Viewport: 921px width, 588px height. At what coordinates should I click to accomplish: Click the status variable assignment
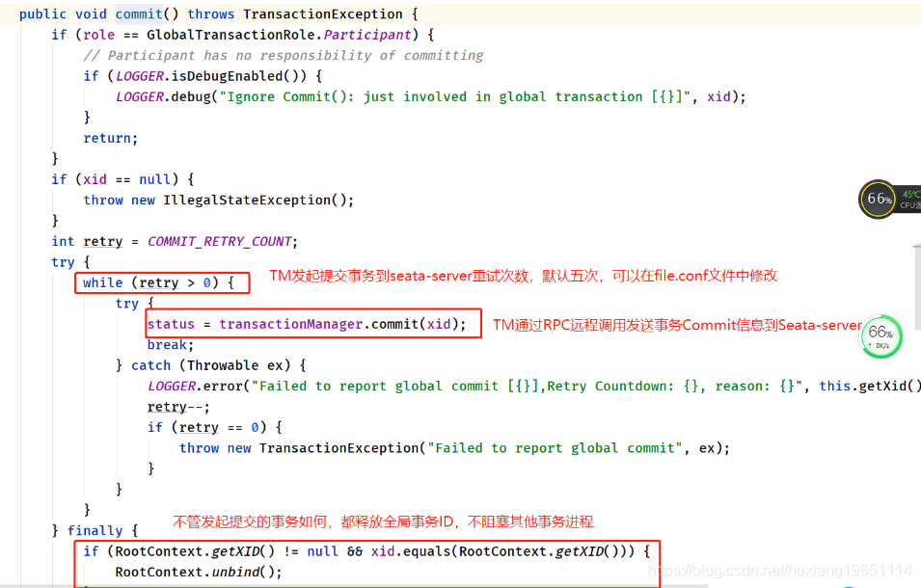coord(171,324)
